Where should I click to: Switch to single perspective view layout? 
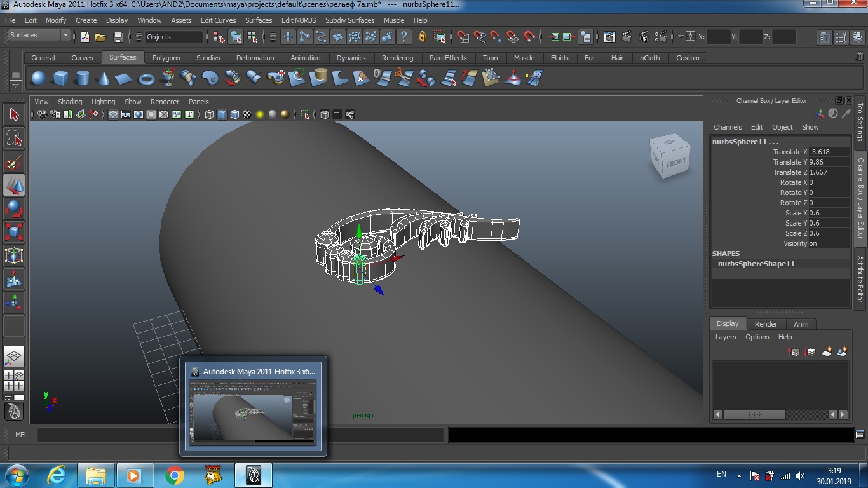click(14, 356)
